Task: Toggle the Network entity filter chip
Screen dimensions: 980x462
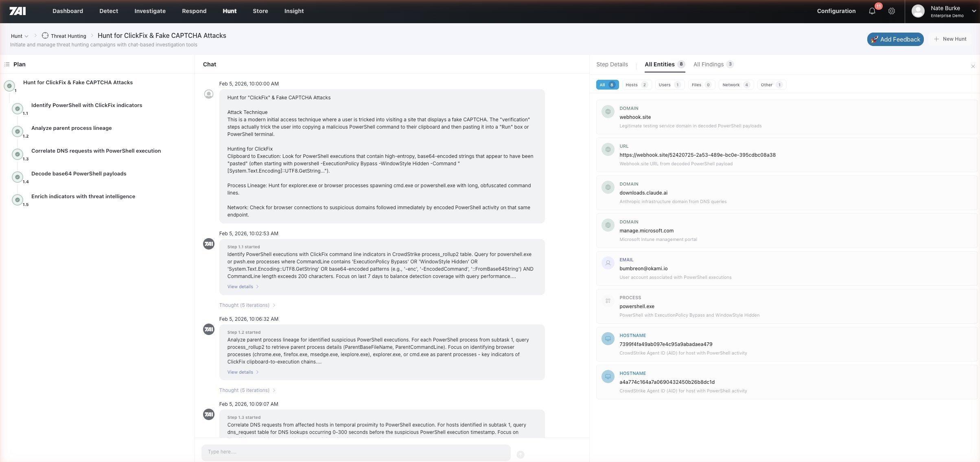Action: click(735, 85)
